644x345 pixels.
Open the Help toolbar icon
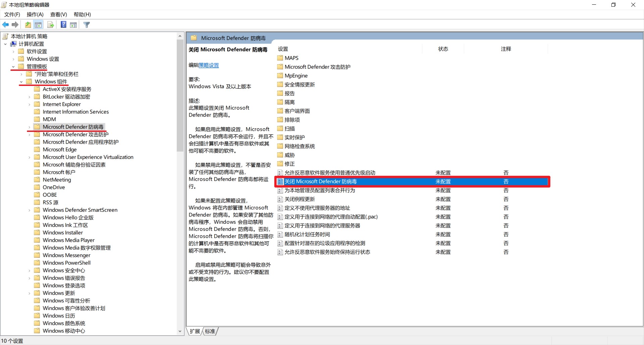tap(63, 25)
